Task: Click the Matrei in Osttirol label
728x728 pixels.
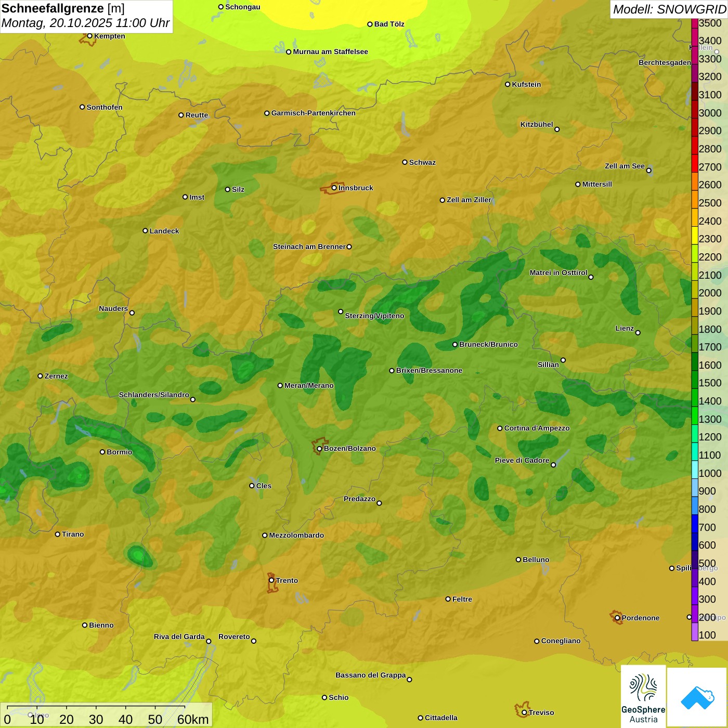Action: (558, 272)
